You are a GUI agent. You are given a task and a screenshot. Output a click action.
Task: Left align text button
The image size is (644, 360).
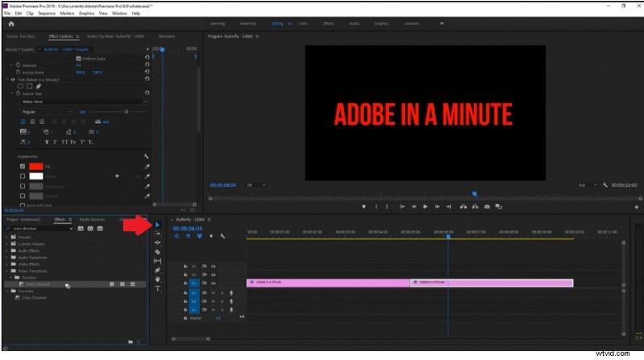coord(23,122)
